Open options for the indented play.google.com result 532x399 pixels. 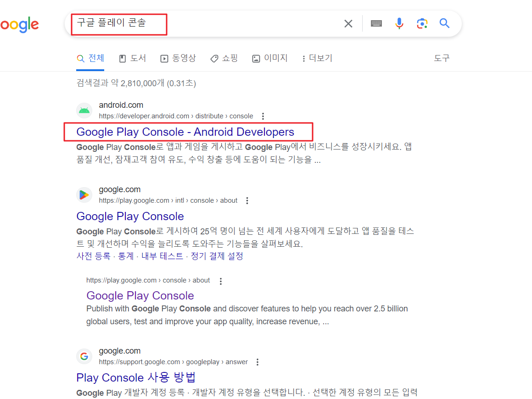tap(221, 281)
